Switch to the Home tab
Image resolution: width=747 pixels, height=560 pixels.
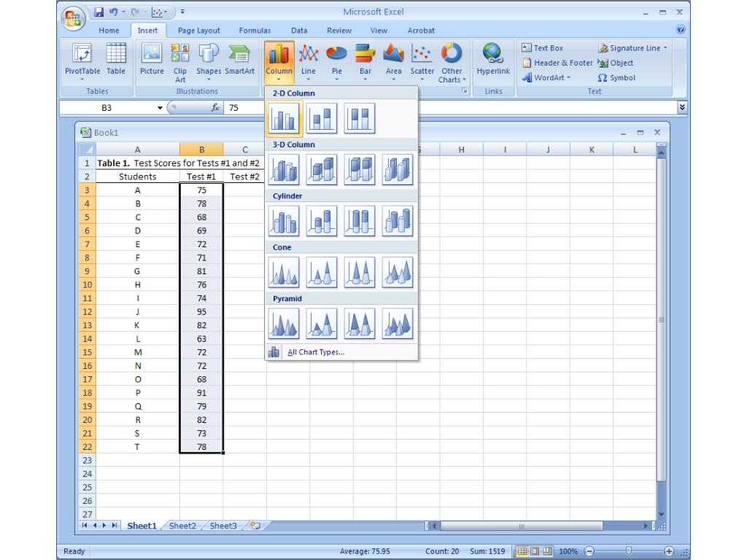click(x=109, y=31)
